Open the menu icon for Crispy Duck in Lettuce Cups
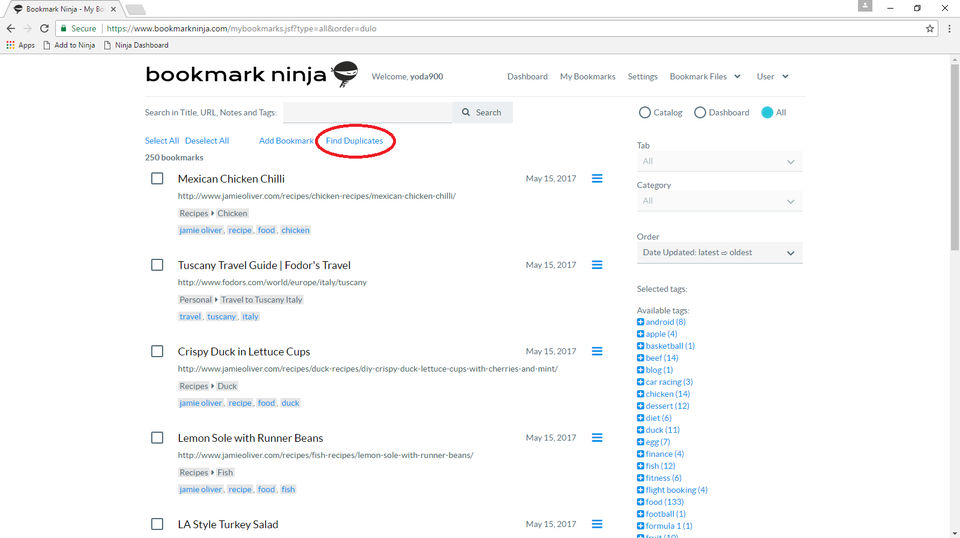Image resolution: width=960 pixels, height=538 pixels. [597, 351]
